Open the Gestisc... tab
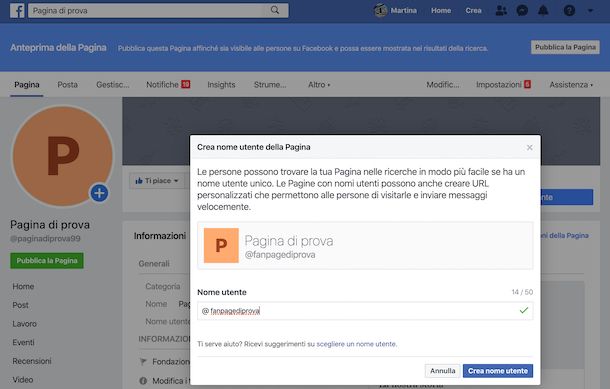The height and width of the screenshot is (389, 610). click(113, 84)
